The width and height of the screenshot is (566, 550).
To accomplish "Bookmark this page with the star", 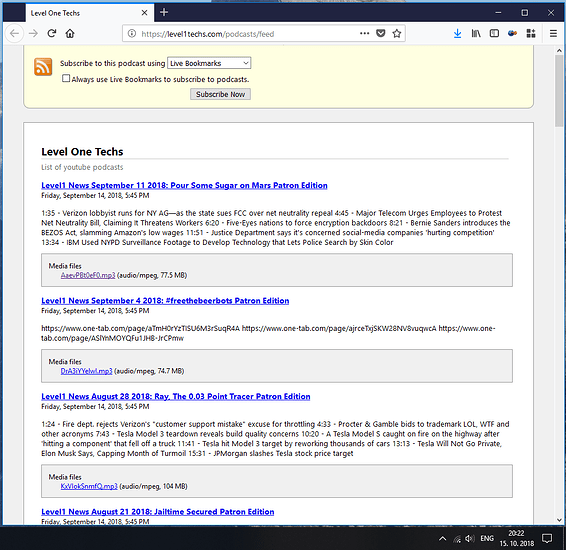I will (x=397, y=34).
